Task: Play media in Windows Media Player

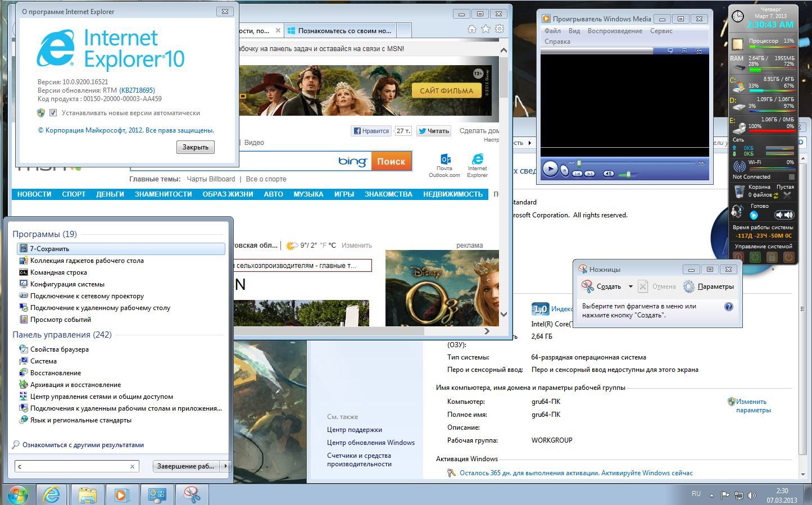Action: pos(551,169)
